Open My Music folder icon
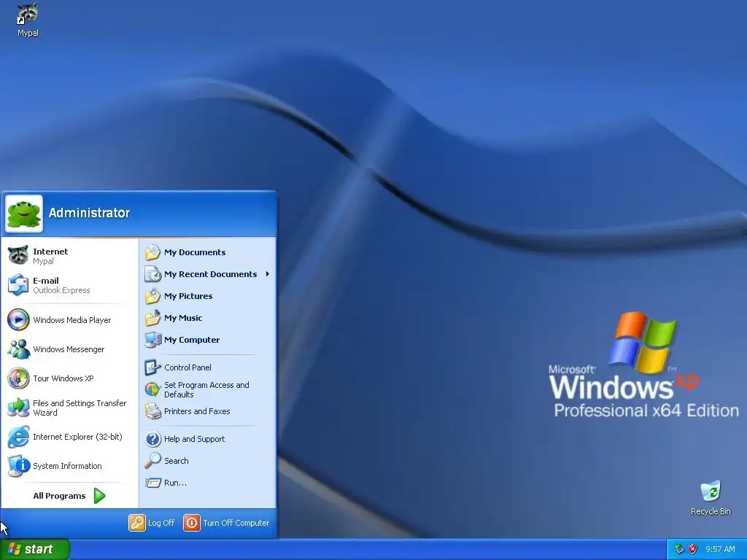Image resolution: width=747 pixels, height=560 pixels. [x=153, y=318]
